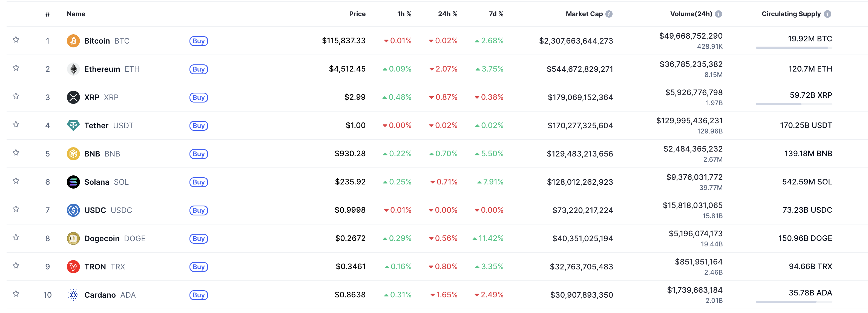Image resolution: width=868 pixels, height=313 pixels.
Task: Click the Dogecoin logo icon
Action: click(x=73, y=238)
